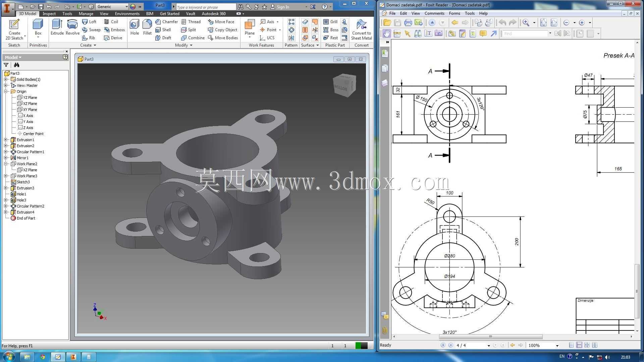The height and width of the screenshot is (362, 644).
Task: Click the Open folder icon in Foxit Reader
Action: [387, 22]
